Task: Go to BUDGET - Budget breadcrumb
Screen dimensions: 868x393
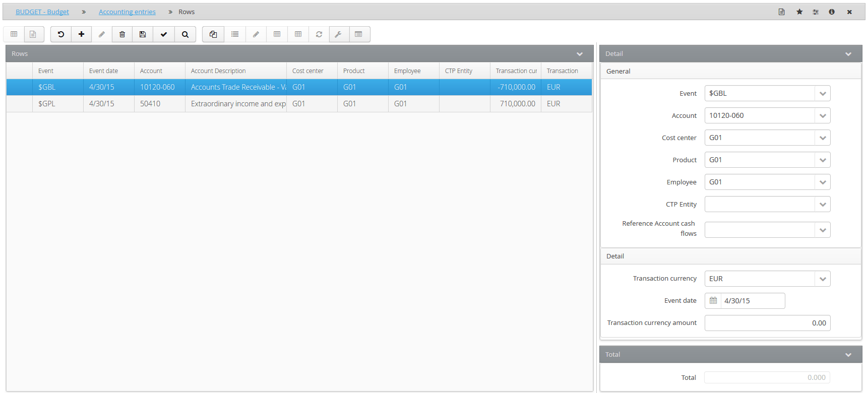Action: click(42, 12)
